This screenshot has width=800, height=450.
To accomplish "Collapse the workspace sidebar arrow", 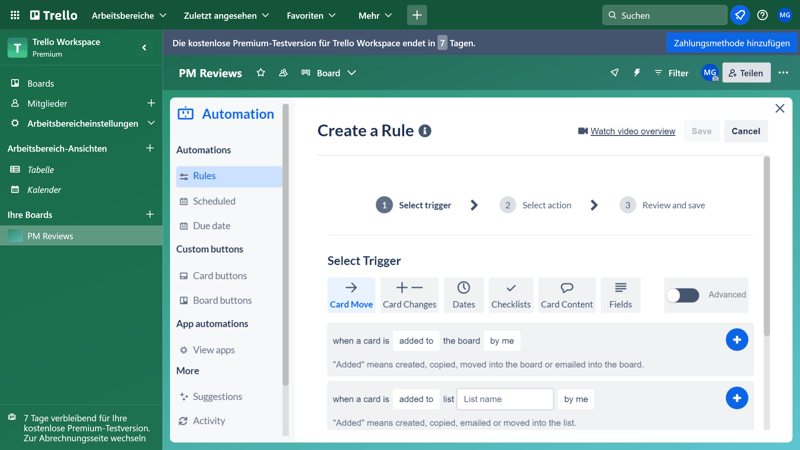I will pos(144,47).
